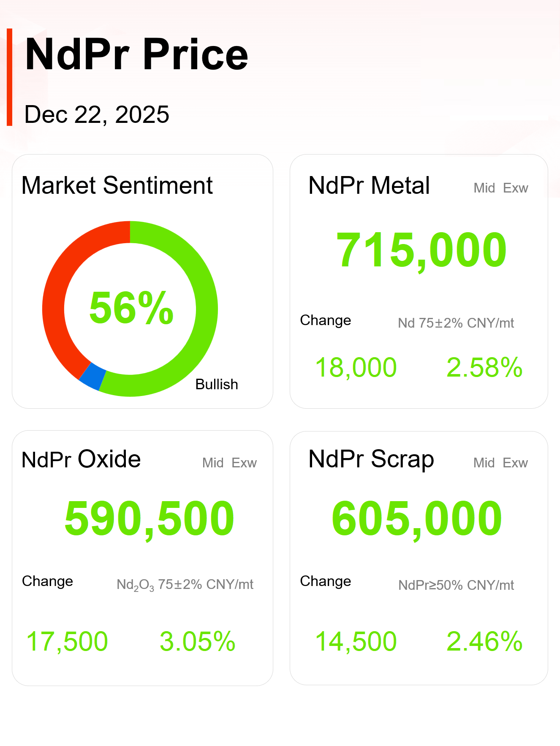This screenshot has height=746, width=560.
Task: Click the Dec 22, 2025 date
Action: (x=97, y=114)
